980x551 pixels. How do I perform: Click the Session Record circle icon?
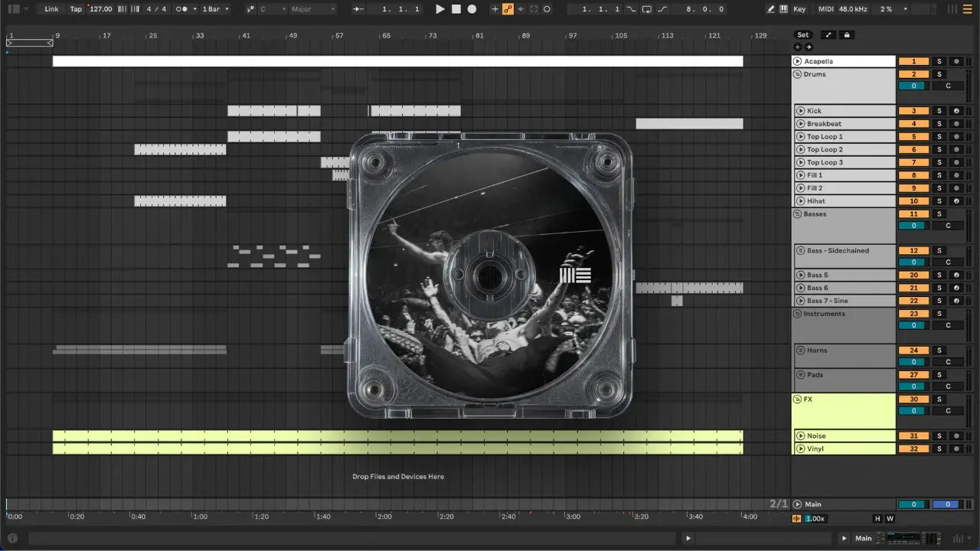(x=547, y=9)
